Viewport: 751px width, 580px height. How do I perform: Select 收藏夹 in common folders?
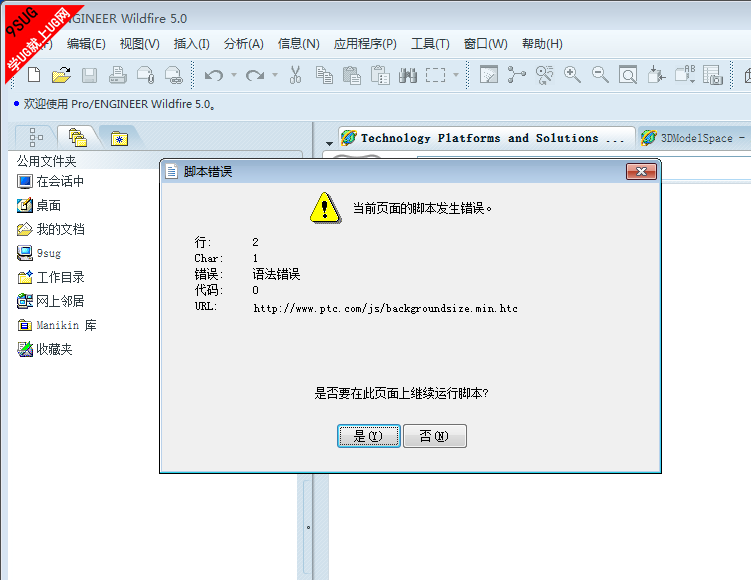[x=45, y=349]
